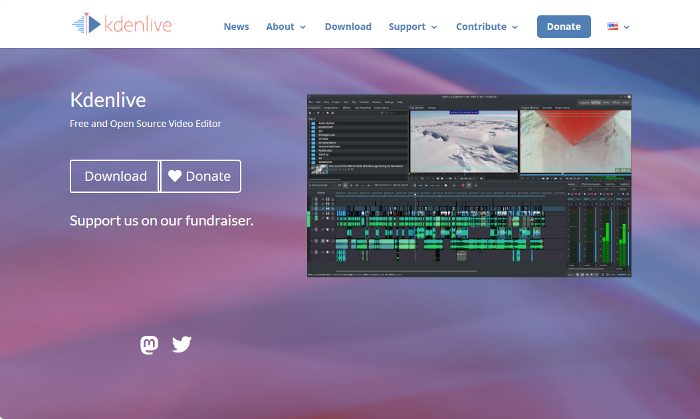Screen dimensions: 700x419
Task: Expand the About menu
Action: [x=286, y=27]
